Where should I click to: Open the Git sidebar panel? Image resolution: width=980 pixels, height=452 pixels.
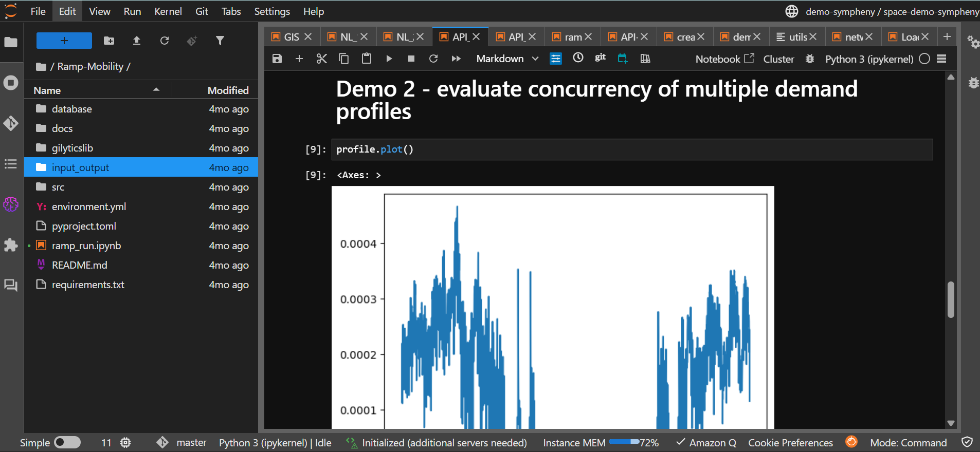pyautogui.click(x=11, y=123)
